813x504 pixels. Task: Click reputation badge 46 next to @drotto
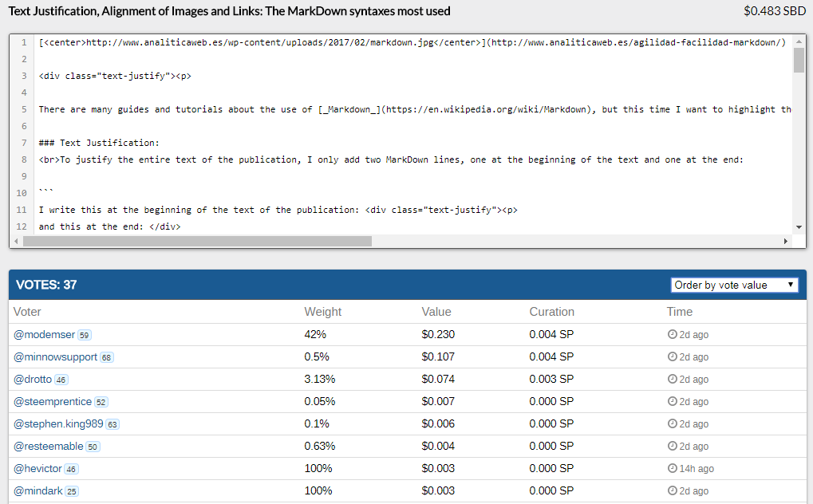(x=61, y=380)
